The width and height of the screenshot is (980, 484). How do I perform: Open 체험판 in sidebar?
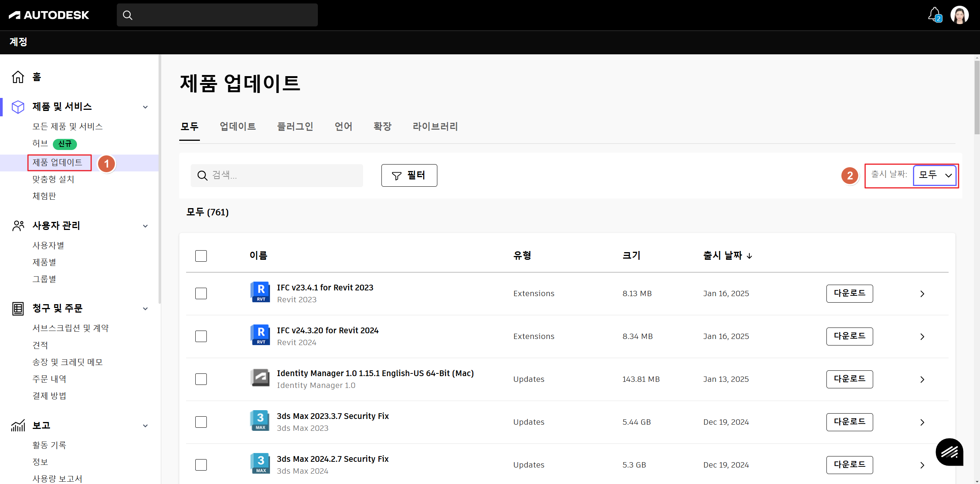coord(44,196)
